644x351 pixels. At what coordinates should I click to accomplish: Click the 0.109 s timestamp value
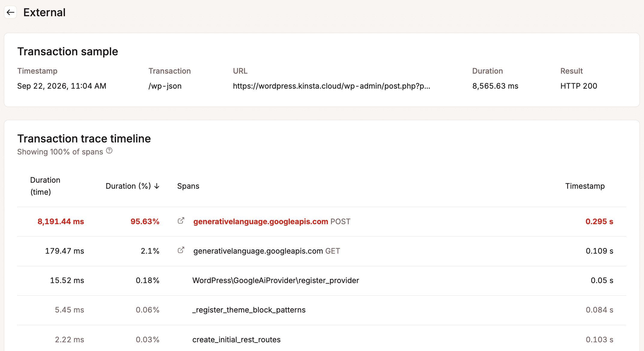(600, 251)
